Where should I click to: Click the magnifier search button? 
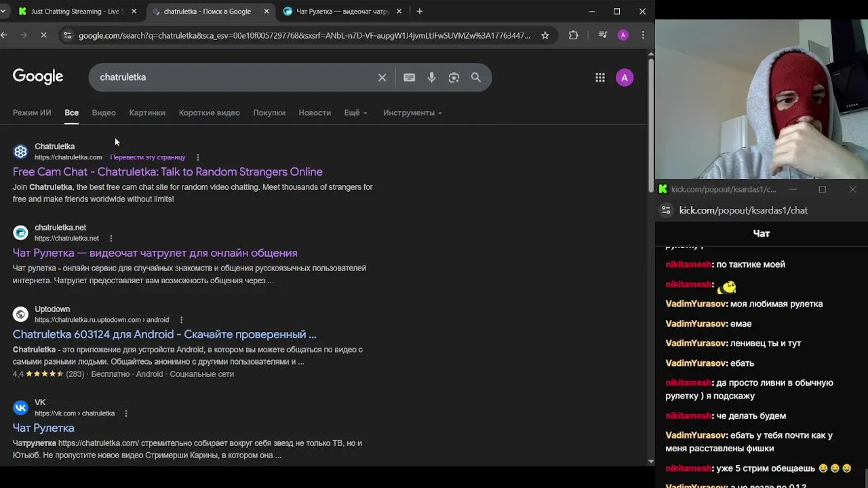click(x=476, y=77)
